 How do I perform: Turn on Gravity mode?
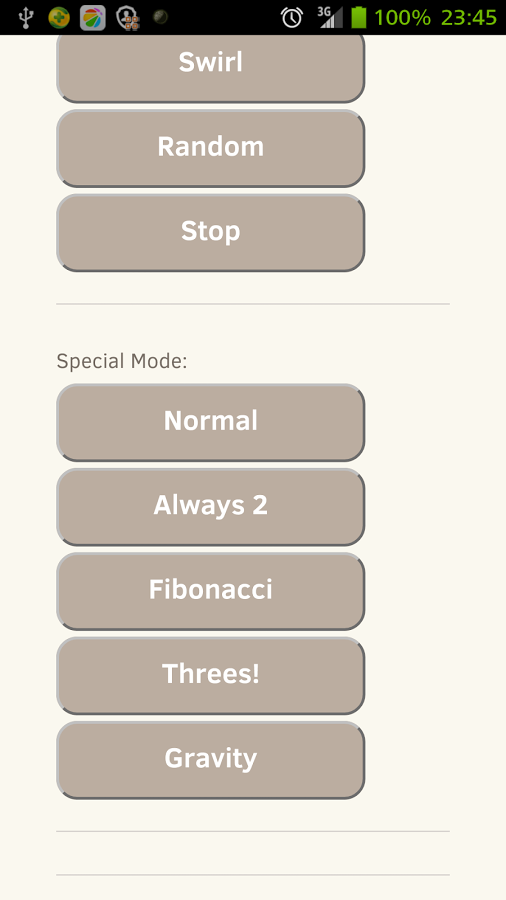(211, 760)
